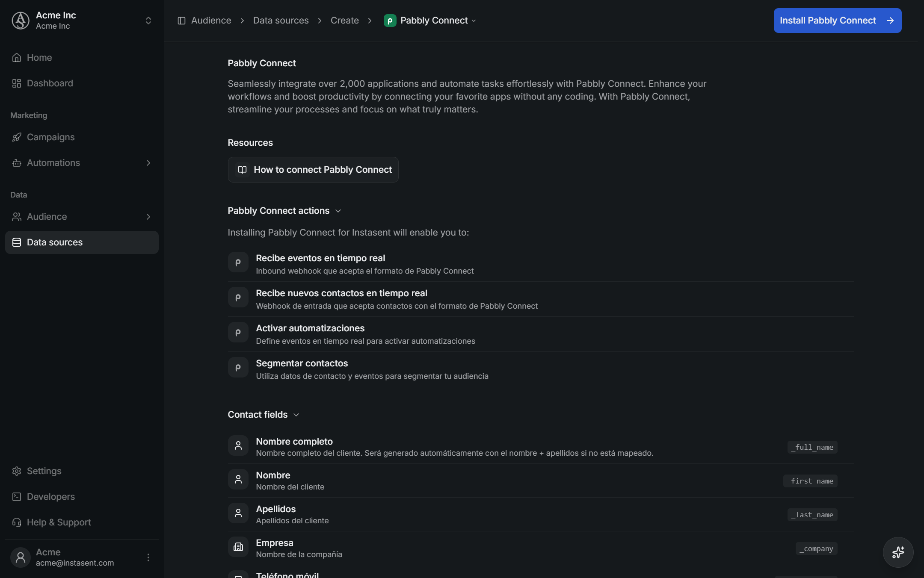This screenshot has height=578, width=924.
Task: Open How to connect Pabbly Connect guide
Action: (313, 170)
